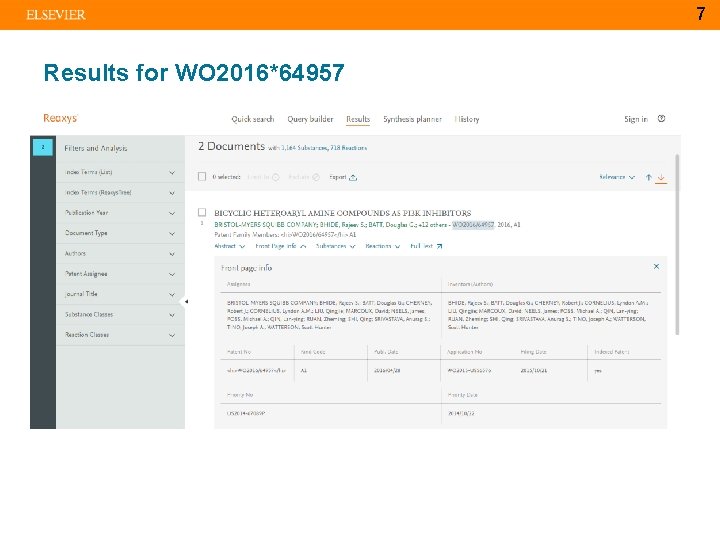Click the Limit to icon
The width and height of the screenshot is (720, 540).
pos(276,177)
